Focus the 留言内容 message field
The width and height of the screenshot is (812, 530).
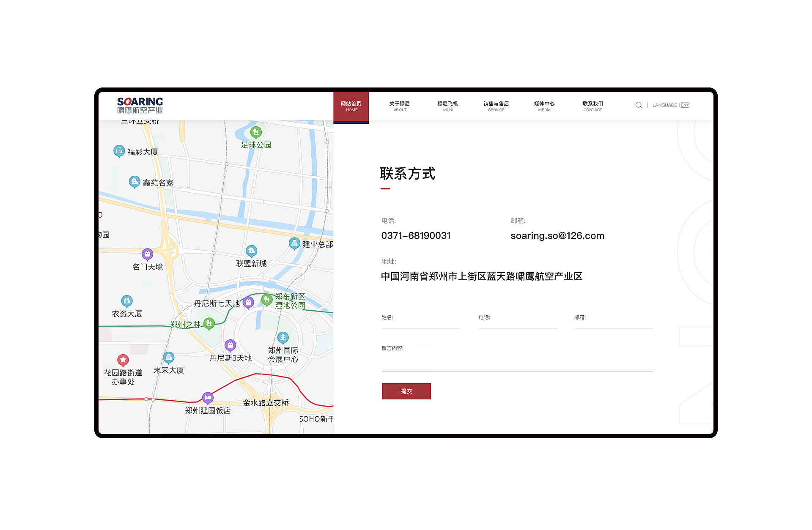pyautogui.click(x=518, y=358)
